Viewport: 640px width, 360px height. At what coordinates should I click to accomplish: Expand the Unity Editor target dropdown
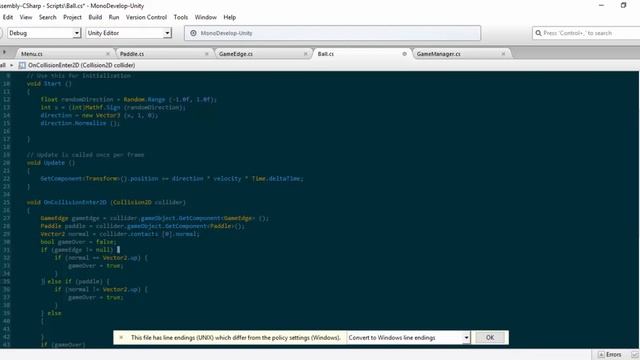(x=167, y=33)
